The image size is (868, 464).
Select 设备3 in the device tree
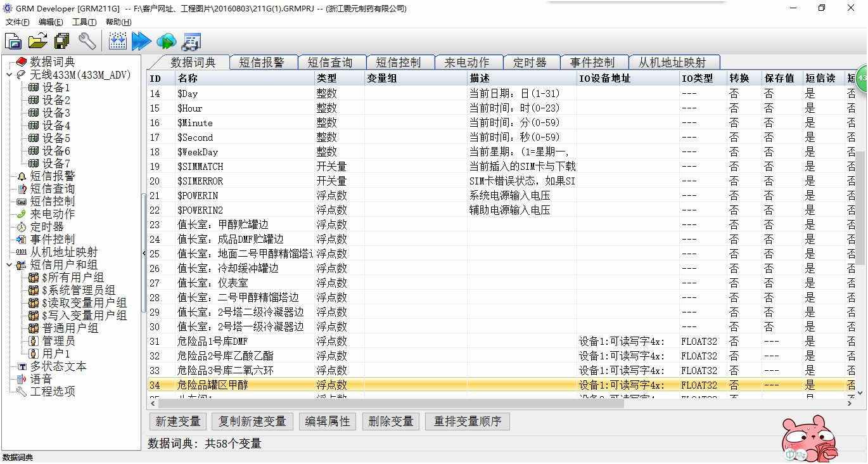click(56, 113)
